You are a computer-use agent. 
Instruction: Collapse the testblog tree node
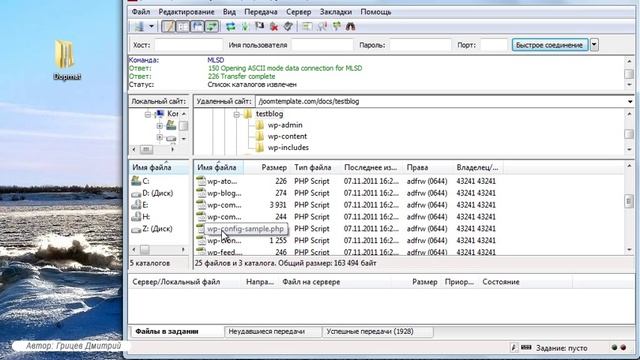236,114
